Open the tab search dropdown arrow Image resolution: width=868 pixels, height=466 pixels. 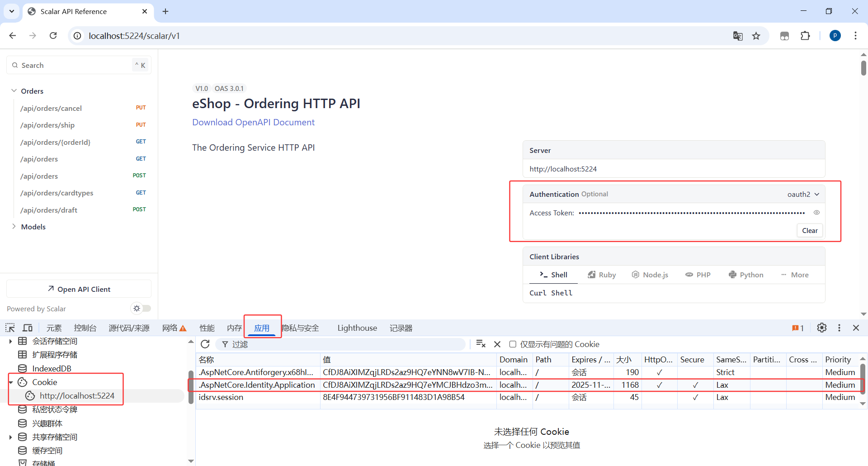coord(12,11)
